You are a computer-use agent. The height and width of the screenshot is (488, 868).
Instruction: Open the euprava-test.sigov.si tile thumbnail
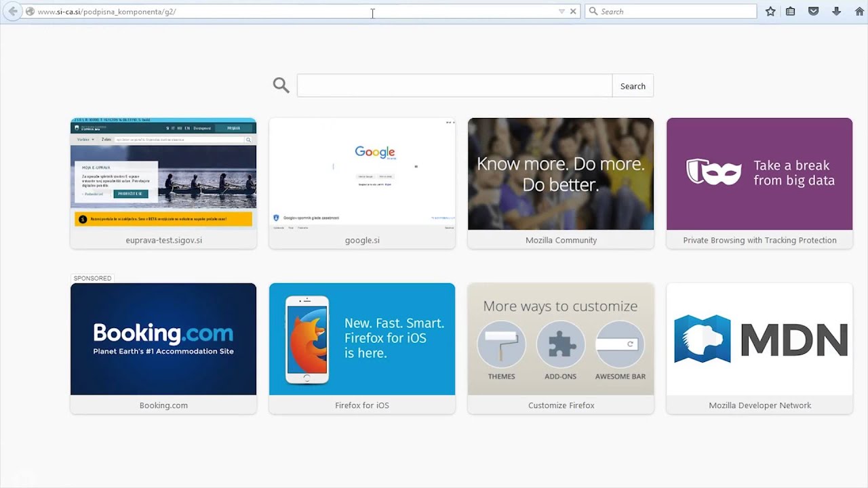coord(163,174)
